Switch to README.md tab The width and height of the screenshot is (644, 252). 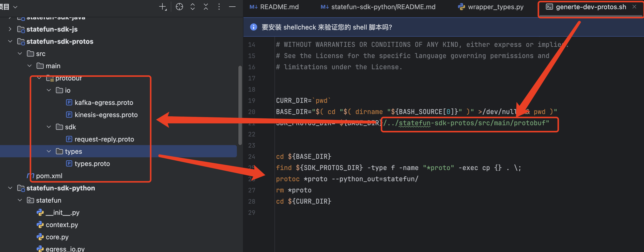pyautogui.click(x=274, y=7)
